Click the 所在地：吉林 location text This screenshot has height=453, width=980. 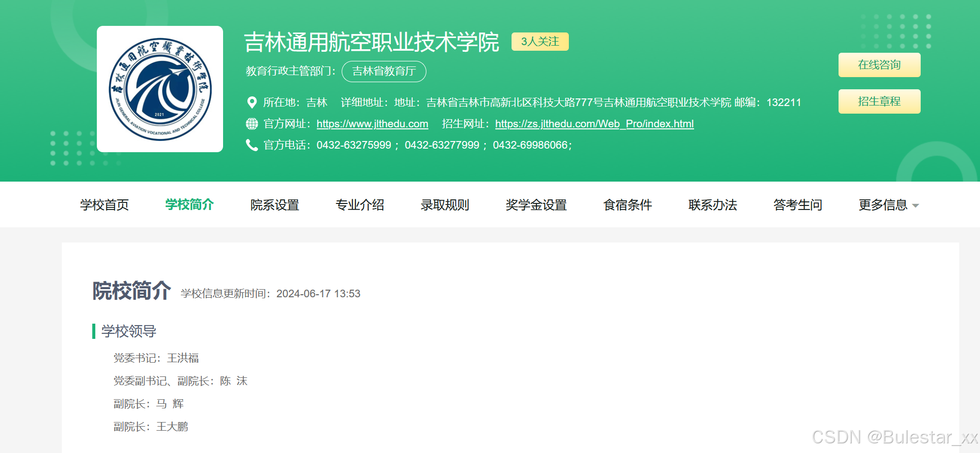pyautogui.click(x=295, y=102)
